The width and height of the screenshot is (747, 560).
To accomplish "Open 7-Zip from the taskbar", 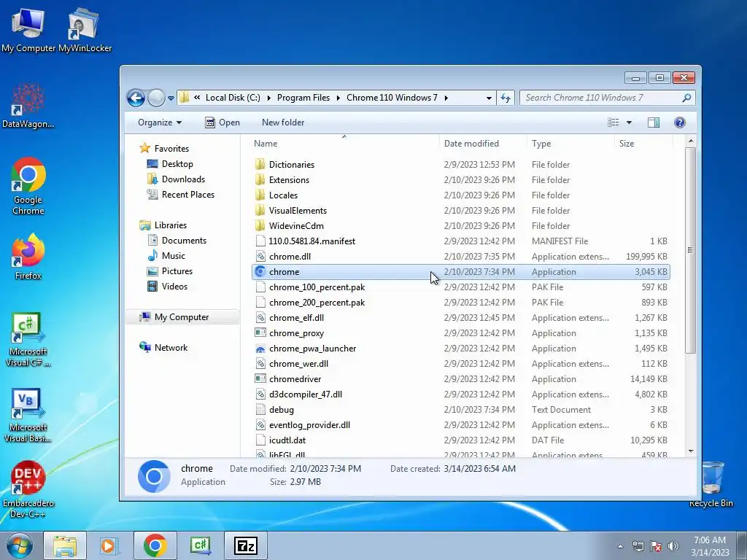I will (x=246, y=545).
